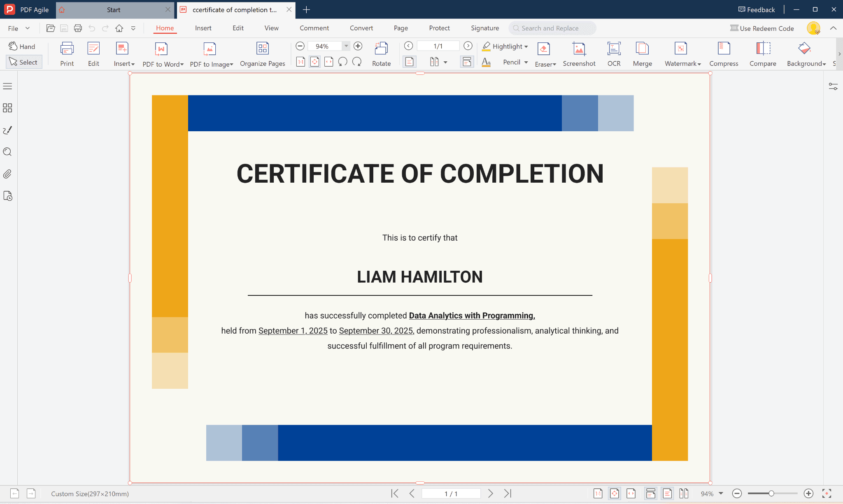Switch to the Comment ribbon tab
Screen dimensions: 843x504
pyautogui.click(x=314, y=28)
